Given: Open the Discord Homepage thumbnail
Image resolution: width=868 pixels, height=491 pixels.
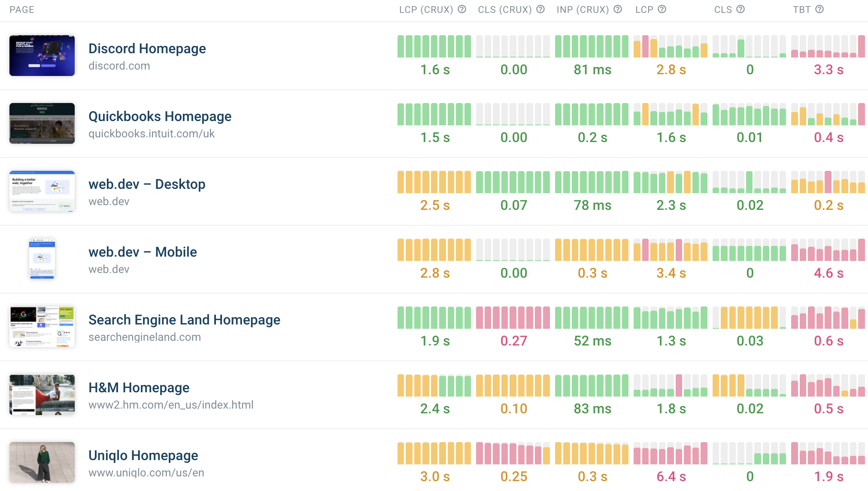Looking at the screenshot, I should (x=42, y=56).
